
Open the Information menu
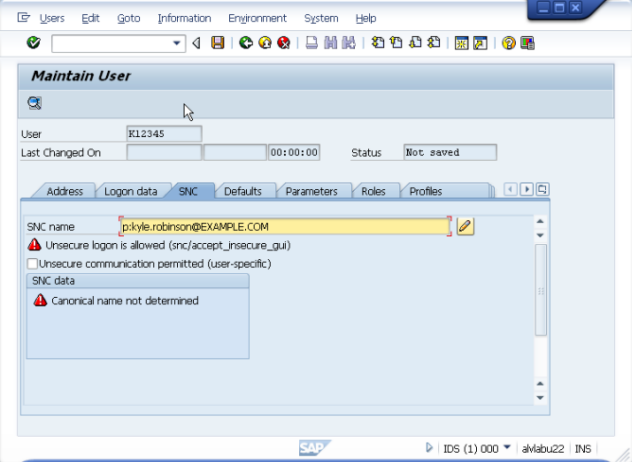pos(184,19)
